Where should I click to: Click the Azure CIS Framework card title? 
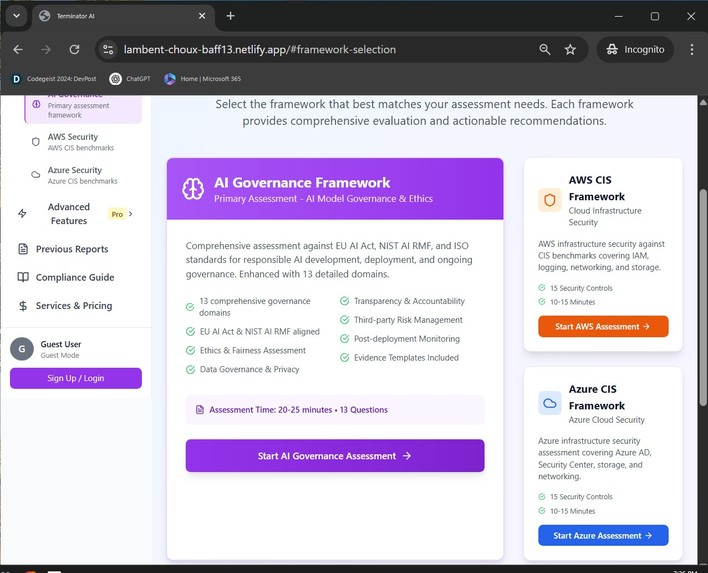pyautogui.click(x=597, y=397)
